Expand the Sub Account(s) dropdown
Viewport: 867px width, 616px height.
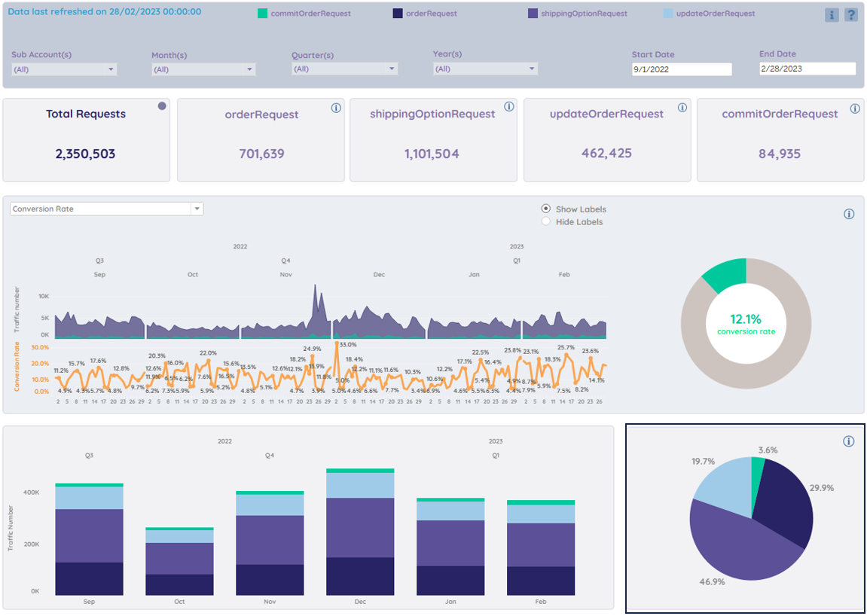tap(64, 70)
